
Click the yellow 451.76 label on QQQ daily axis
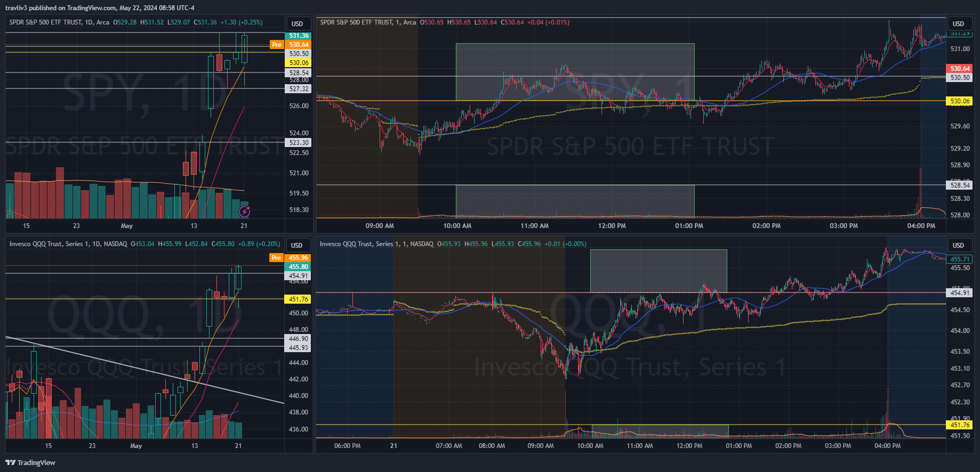click(x=298, y=299)
